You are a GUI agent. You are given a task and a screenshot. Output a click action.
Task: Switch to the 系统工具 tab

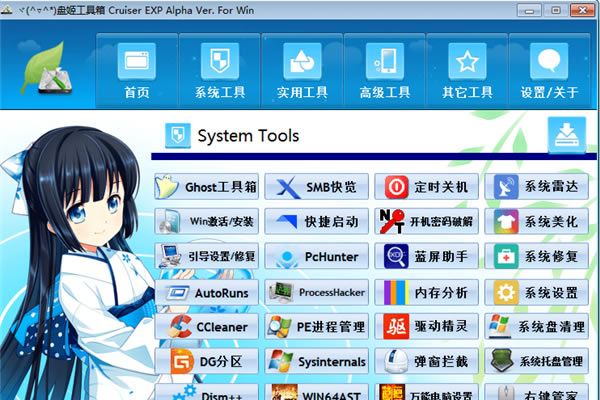220,70
